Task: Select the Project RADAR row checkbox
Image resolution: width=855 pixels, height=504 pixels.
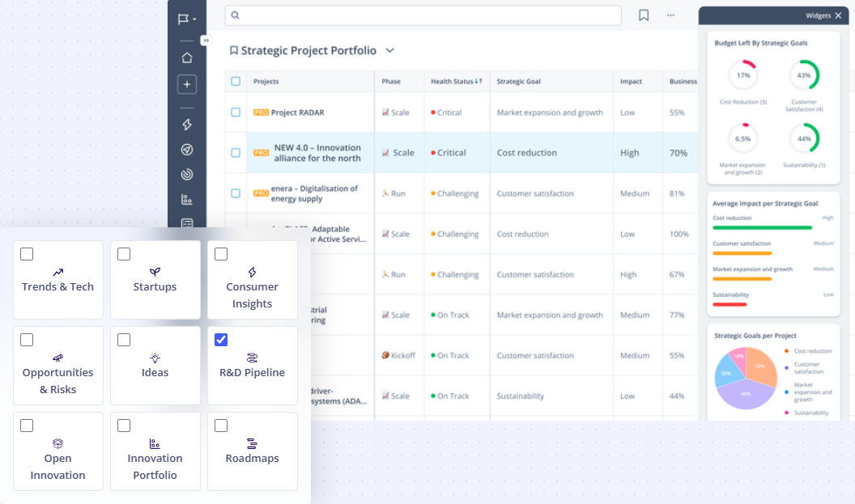Action: 236,112
